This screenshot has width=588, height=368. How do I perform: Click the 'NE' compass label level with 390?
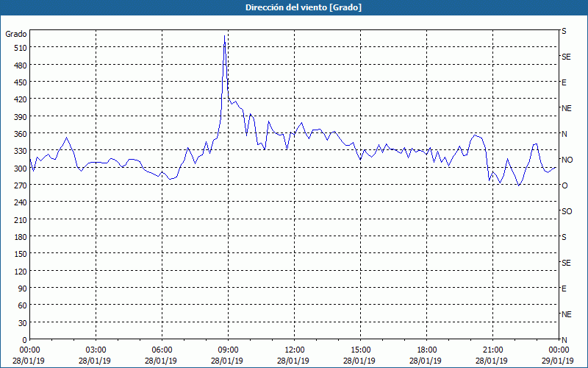pyautogui.click(x=566, y=108)
